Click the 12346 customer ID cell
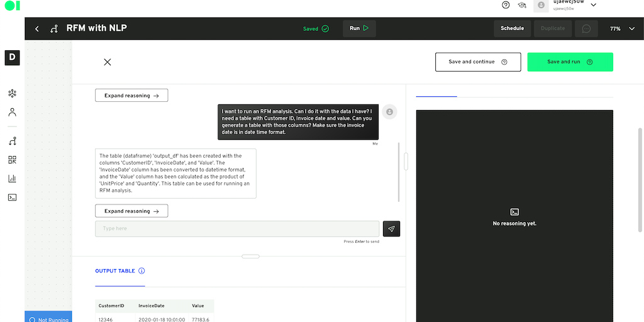This screenshot has width=644, height=322. click(105, 319)
